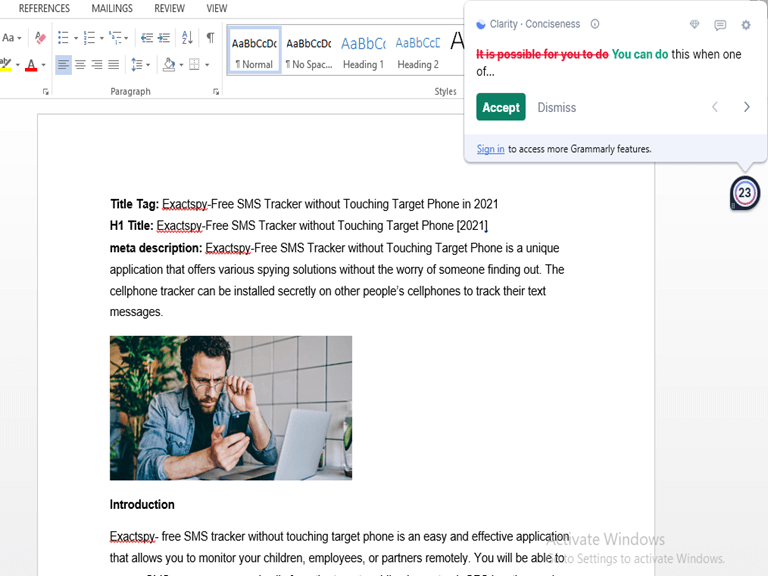Image resolution: width=768 pixels, height=576 pixels.
Task: Open the Bullets dropdown arrow
Action: [x=76, y=38]
